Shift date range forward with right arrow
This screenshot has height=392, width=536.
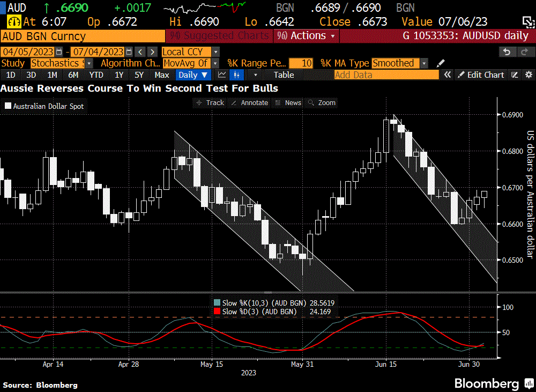[x=152, y=51]
